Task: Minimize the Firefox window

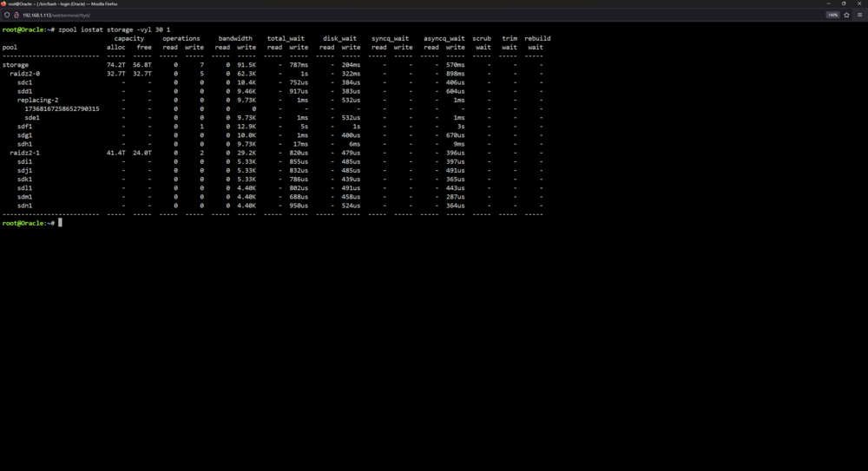Action: (829, 3)
